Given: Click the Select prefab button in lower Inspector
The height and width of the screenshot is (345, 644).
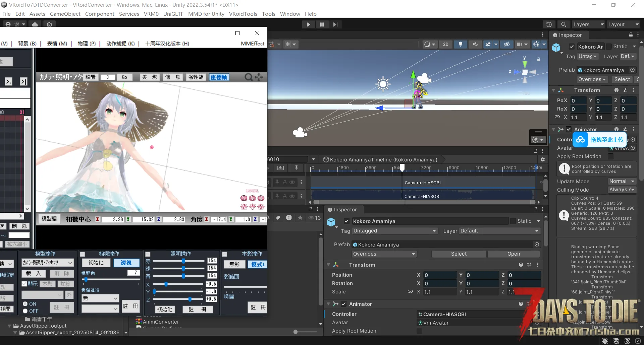Looking at the screenshot, I should [459, 254].
